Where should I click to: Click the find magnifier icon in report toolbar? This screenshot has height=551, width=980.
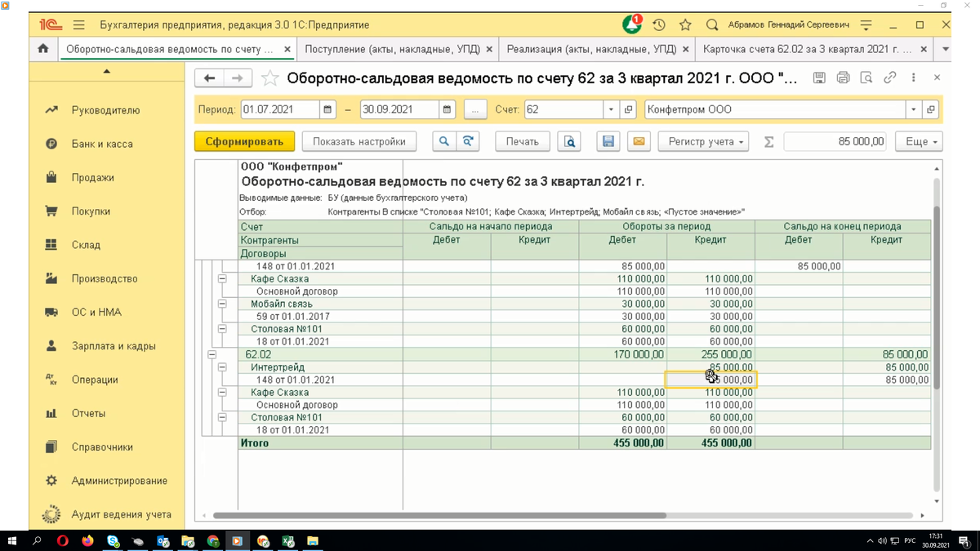tap(443, 141)
